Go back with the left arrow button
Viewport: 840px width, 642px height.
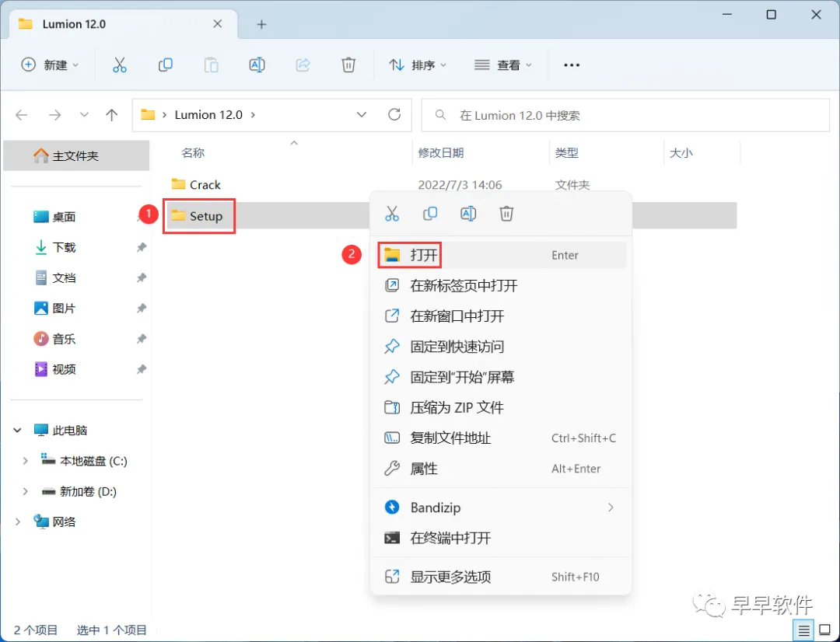point(22,114)
